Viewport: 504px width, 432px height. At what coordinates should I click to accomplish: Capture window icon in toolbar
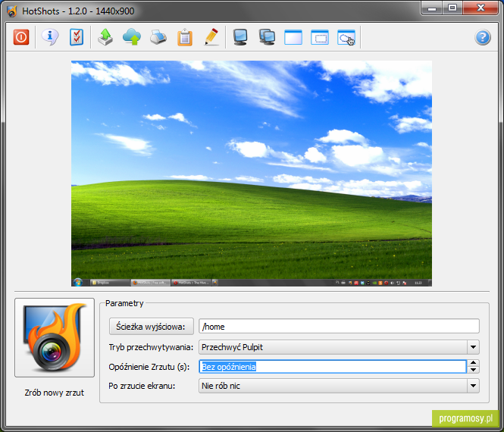(293, 37)
